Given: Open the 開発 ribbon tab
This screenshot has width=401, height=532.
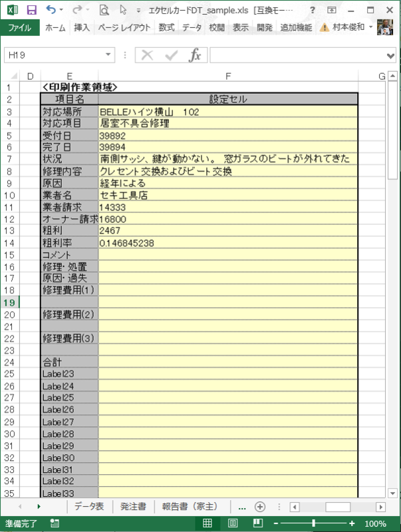Looking at the screenshot, I should click(265, 27).
